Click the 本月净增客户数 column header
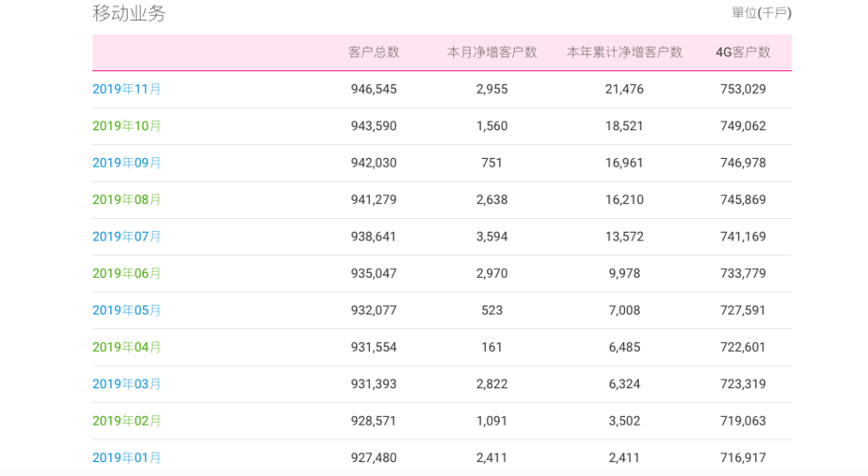 (492, 52)
